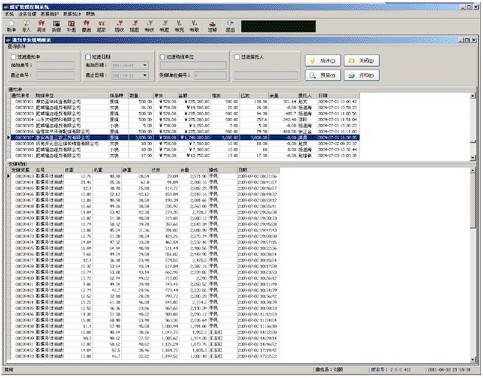The height and width of the screenshot is (378, 483).
Task: Click the 退出 (exit) arrow toolbar icon
Action: click(230, 26)
